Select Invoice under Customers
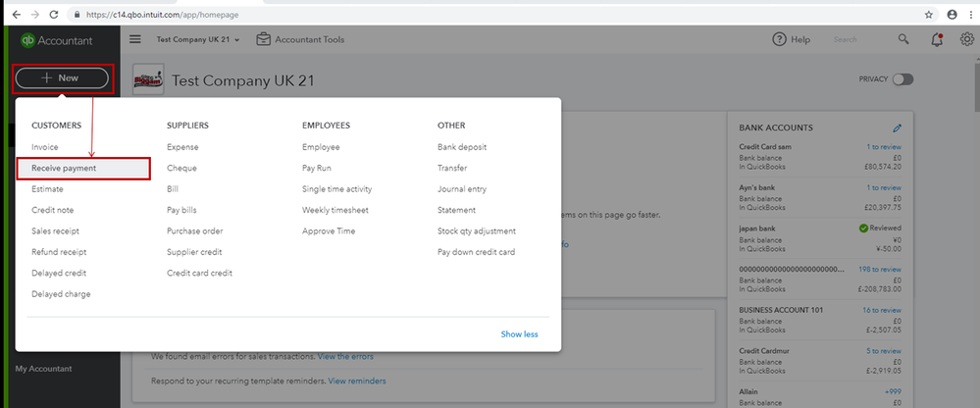The image size is (980, 408). point(45,147)
